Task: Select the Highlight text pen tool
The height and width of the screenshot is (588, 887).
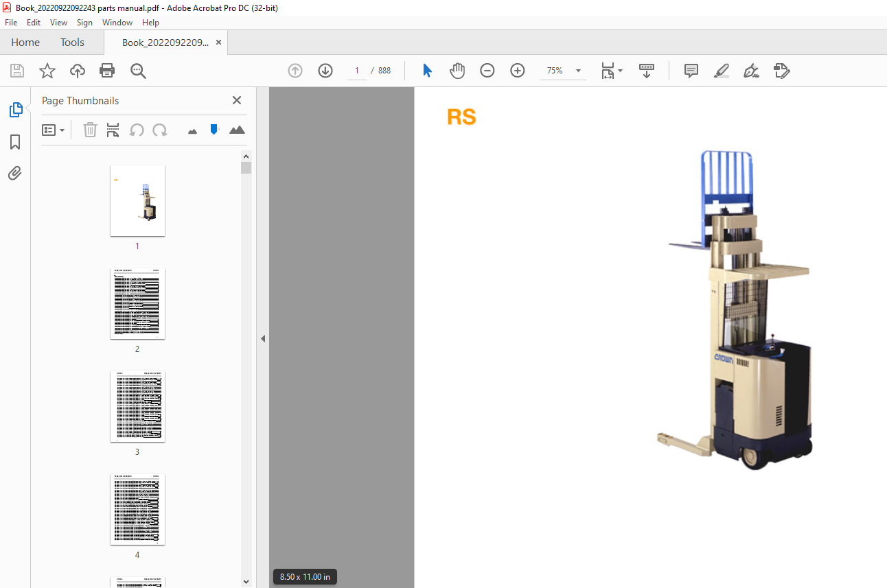Action: click(721, 71)
